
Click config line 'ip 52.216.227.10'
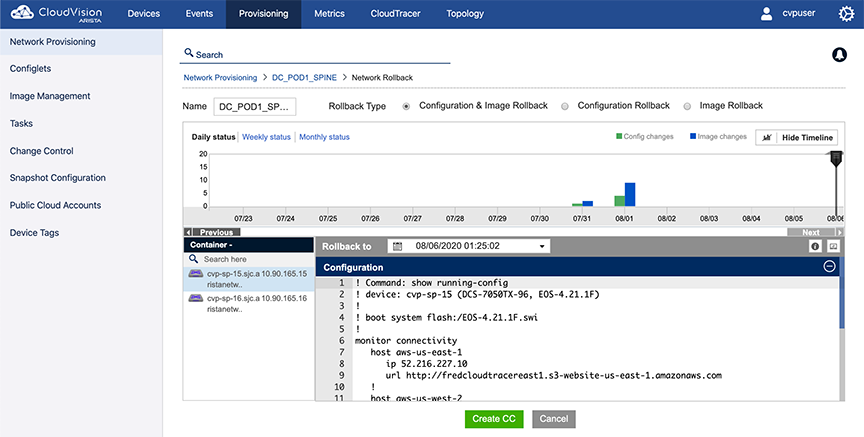tap(426, 364)
